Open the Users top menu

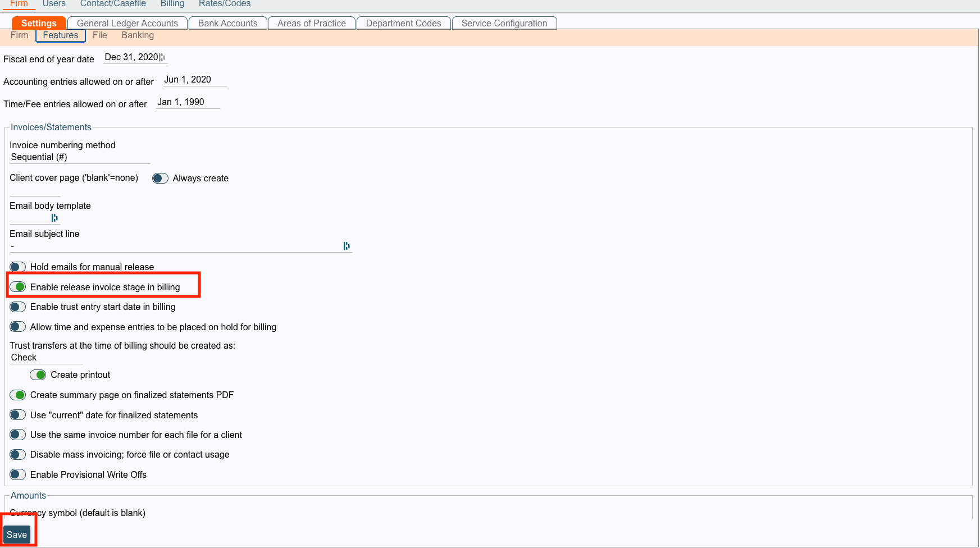[x=54, y=4]
